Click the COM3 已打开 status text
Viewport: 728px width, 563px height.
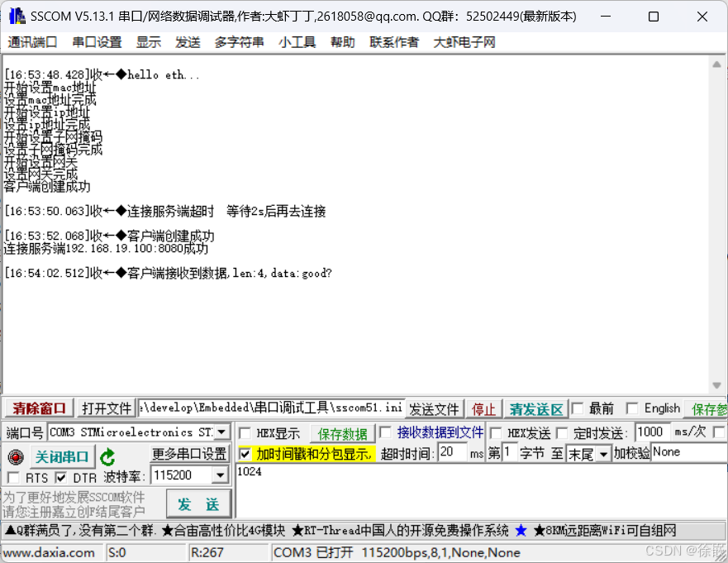397,552
